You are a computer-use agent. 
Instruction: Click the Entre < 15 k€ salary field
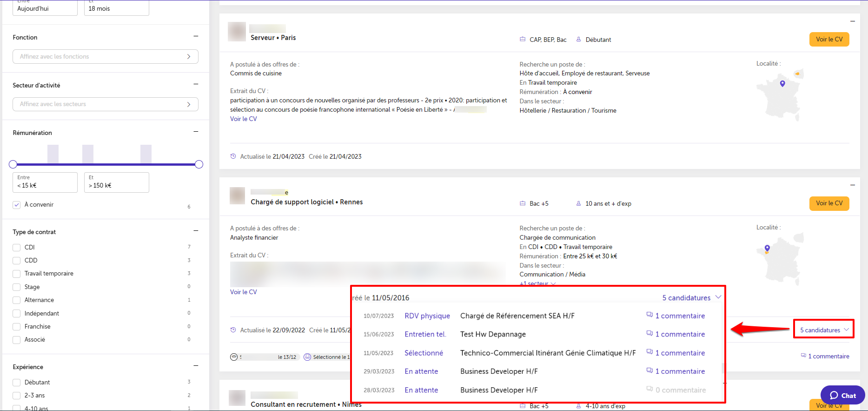[x=45, y=182]
